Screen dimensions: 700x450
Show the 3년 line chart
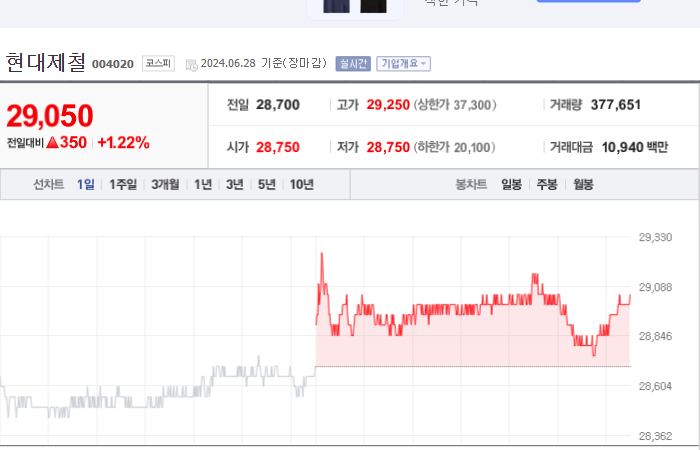(235, 184)
